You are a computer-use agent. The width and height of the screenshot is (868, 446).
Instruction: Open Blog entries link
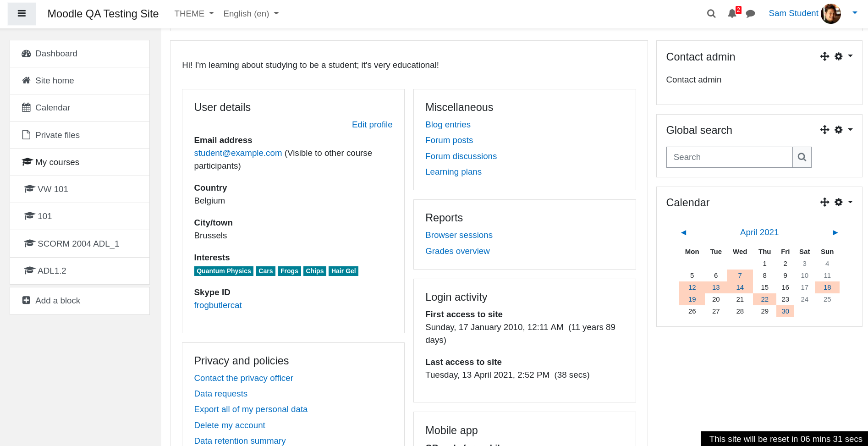pos(448,125)
